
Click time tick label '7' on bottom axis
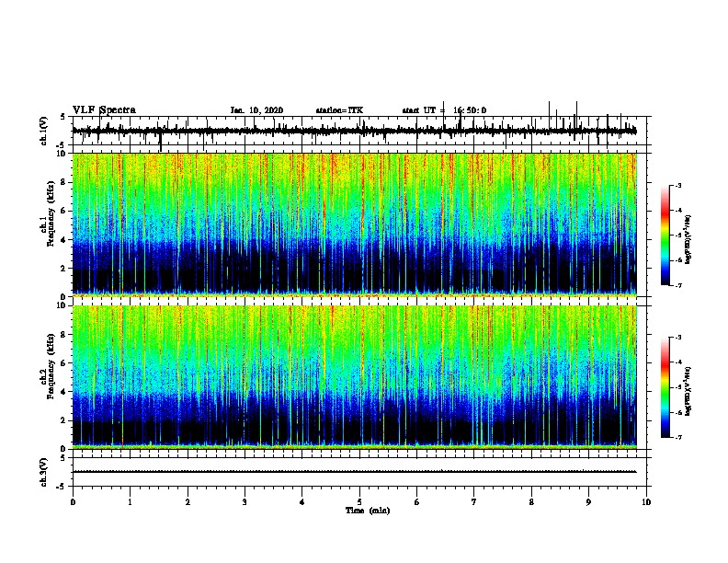coord(474,502)
